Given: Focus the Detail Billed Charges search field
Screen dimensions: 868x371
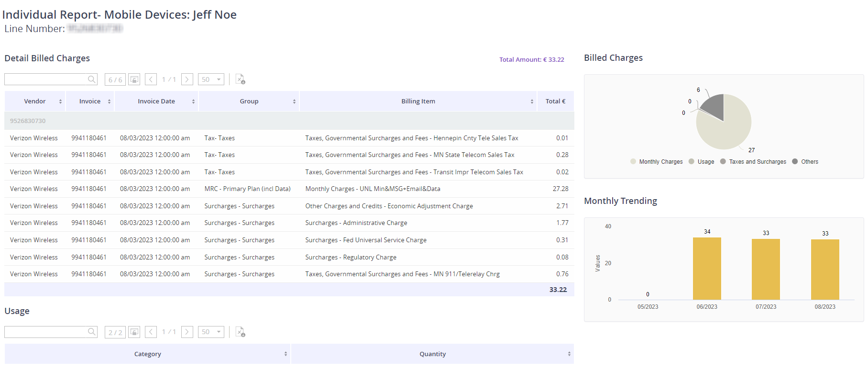Looking at the screenshot, I should coord(46,79).
